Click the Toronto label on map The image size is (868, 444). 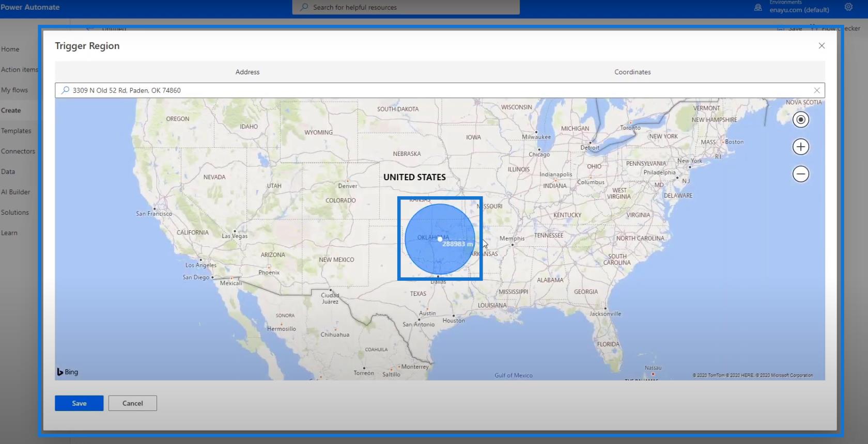pyautogui.click(x=630, y=128)
